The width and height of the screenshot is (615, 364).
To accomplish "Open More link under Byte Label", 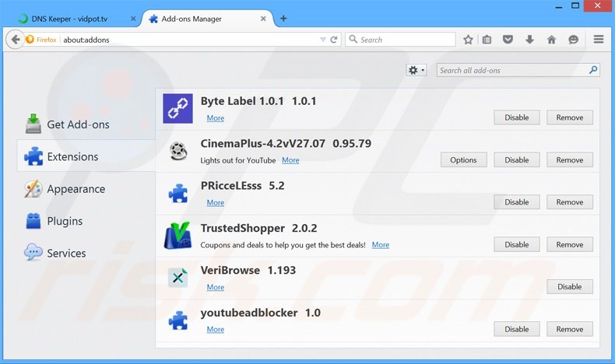I will [x=216, y=118].
